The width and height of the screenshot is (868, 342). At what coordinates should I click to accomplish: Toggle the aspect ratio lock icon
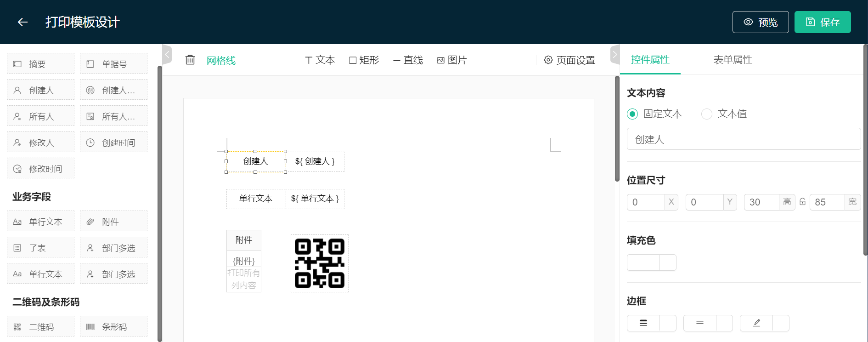(802, 202)
